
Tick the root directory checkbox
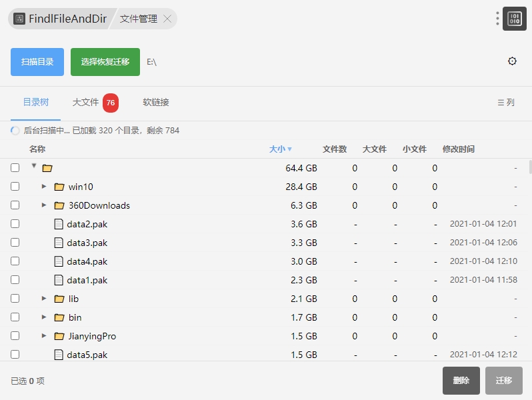(15, 167)
